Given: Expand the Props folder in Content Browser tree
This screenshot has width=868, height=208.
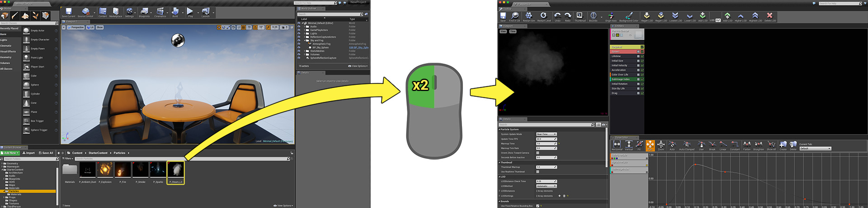Looking at the screenshot, I should coord(4,197).
